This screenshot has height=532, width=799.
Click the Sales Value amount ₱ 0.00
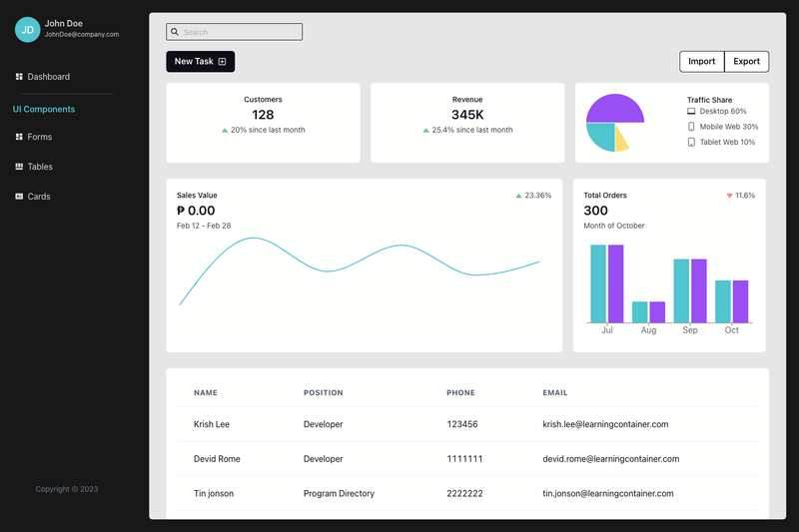(x=196, y=211)
